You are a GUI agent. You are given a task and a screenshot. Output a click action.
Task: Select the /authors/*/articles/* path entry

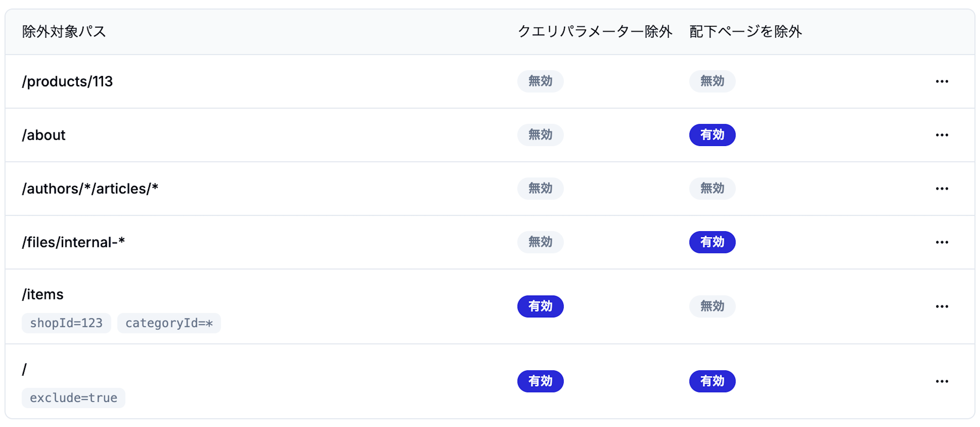(90, 189)
